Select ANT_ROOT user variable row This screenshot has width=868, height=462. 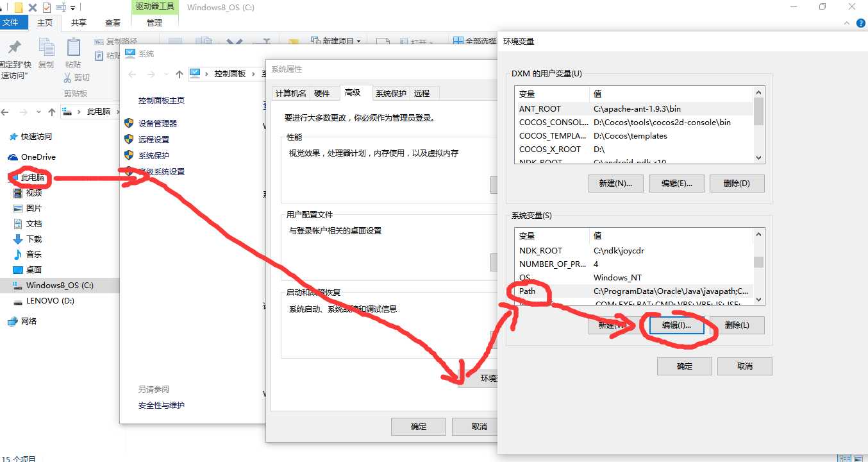click(x=634, y=108)
